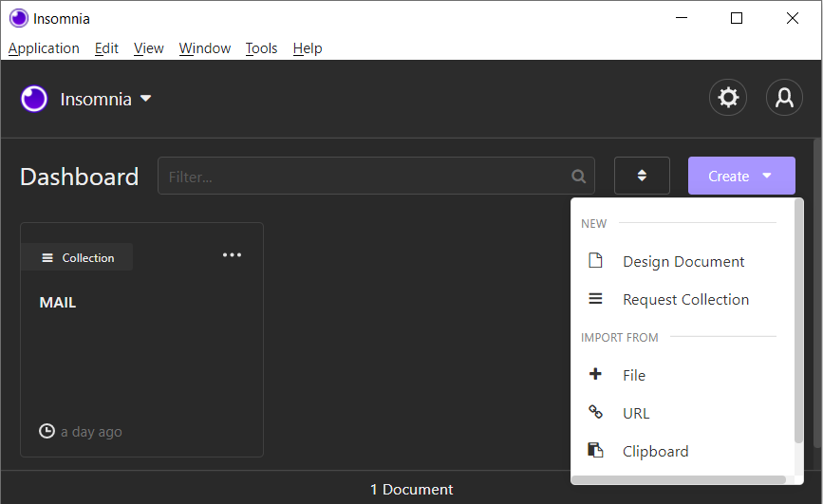Open the MAIL collection card

click(141, 361)
